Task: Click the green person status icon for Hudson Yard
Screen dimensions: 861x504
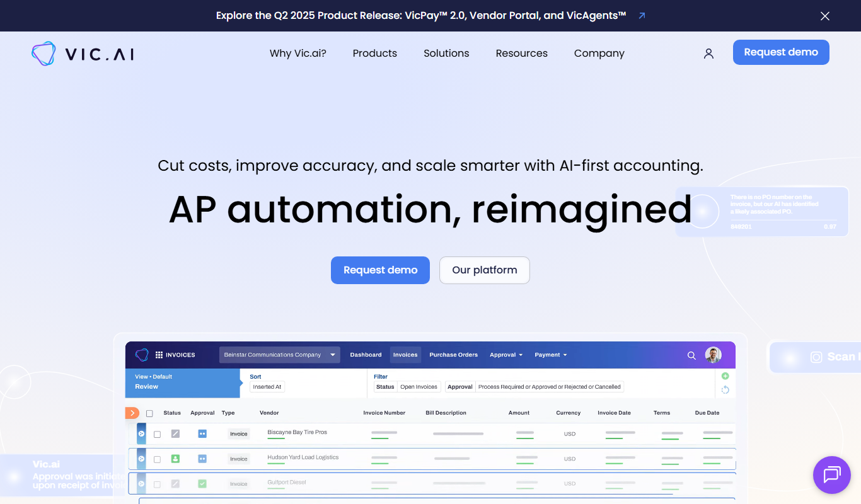Action: (175, 459)
